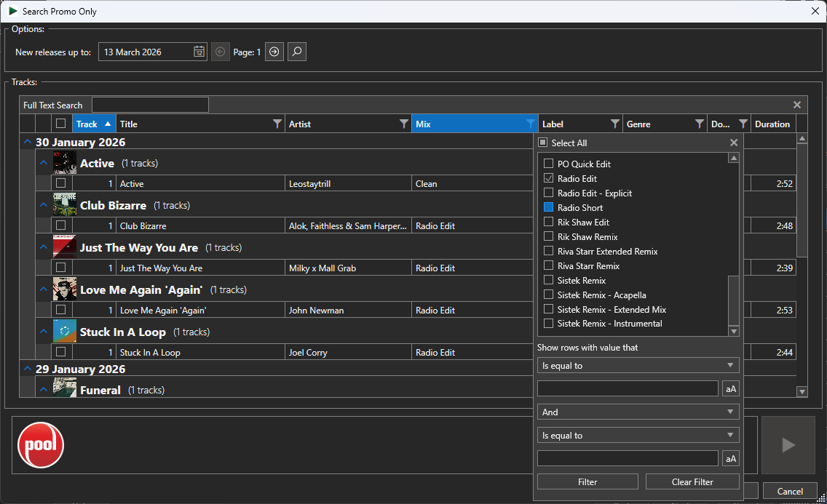Screen dimensions: 827x504
Task: Uncheck the Radio Edit filter value
Action: [x=547, y=178]
